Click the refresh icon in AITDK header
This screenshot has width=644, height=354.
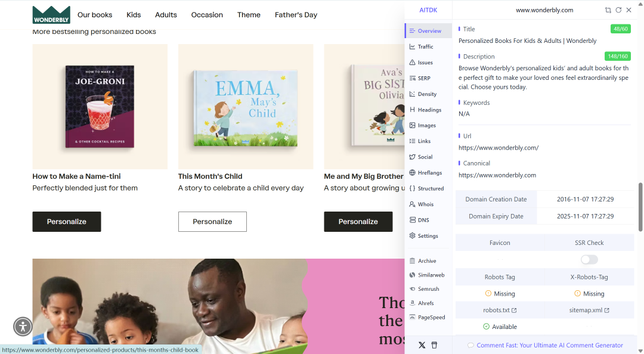click(618, 10)
